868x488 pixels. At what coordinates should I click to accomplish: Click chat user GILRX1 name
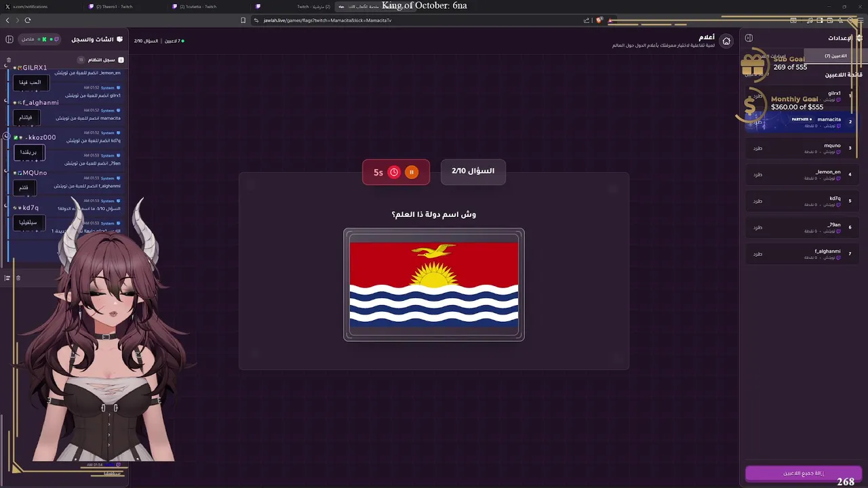point(35,68)
